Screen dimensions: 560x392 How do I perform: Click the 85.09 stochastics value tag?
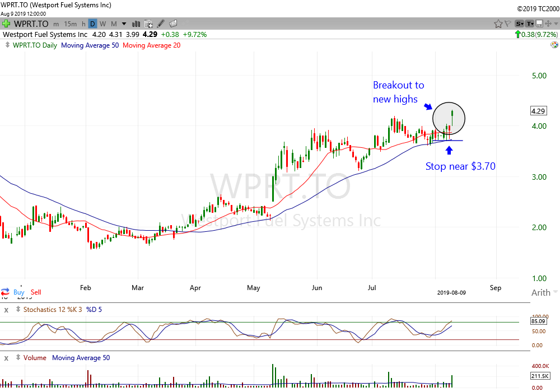[538, 321]
